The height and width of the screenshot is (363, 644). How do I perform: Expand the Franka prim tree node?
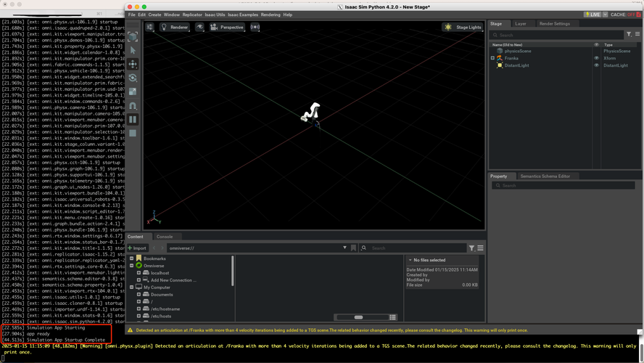click(x=492, y=58)
